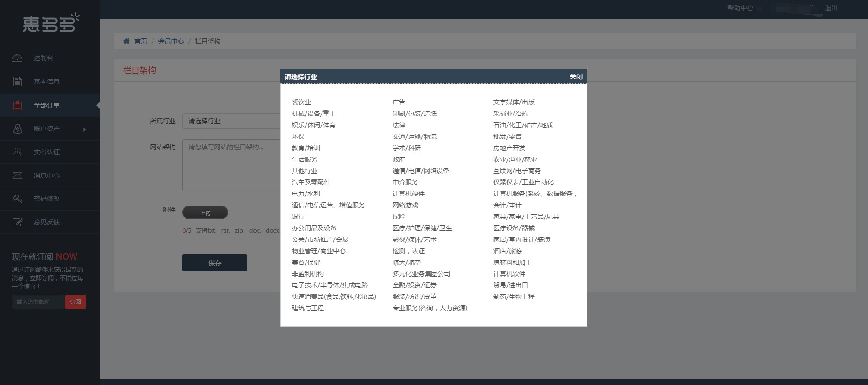Image resolution: width=868 pixels, height=385 pixels.
Task: Click the 实名认证 user icon
Action: click(17, 152)
